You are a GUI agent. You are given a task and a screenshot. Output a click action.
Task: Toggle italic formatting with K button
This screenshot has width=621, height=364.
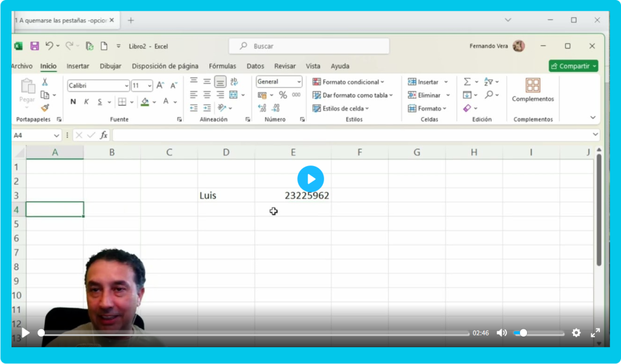(x=87, y=102)
